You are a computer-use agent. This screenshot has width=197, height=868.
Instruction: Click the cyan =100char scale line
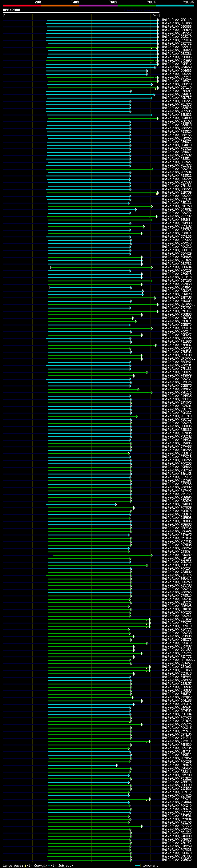[138, 866]
